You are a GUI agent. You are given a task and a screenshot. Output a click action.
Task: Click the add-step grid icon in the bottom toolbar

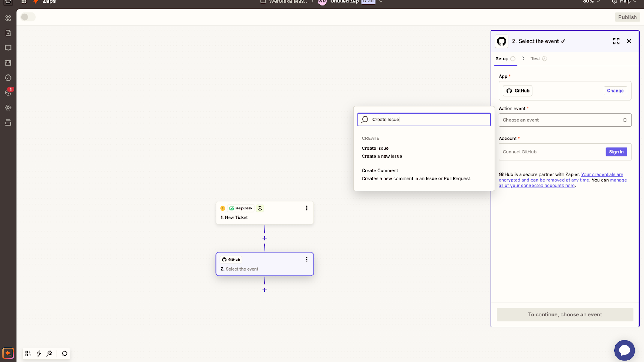[x=28, y=354]
